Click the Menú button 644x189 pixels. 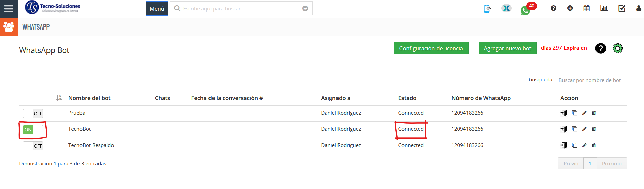(x=157, y=9)
